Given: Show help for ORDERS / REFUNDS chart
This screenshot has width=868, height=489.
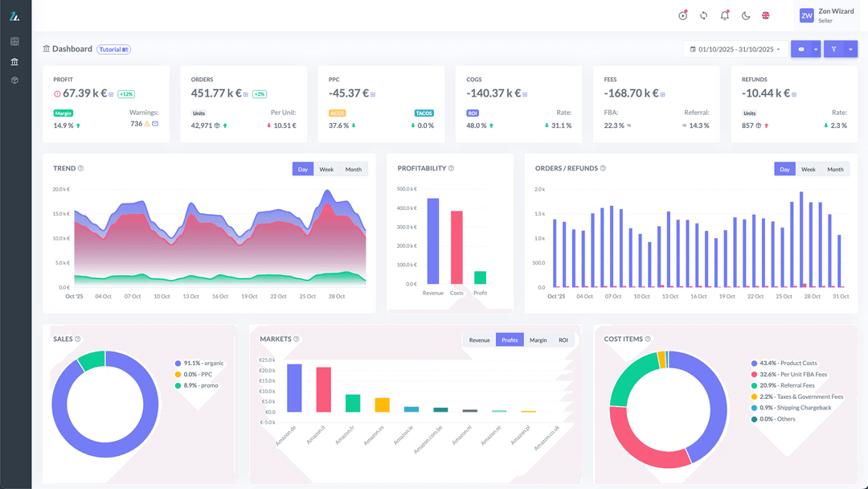Looking at the screenshot, I should 603,168.
